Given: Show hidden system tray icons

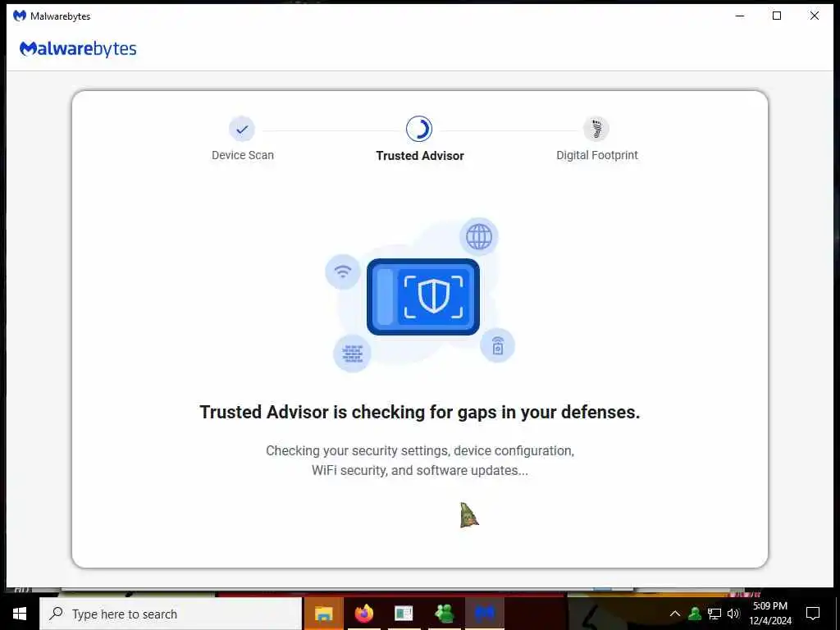Looking at the screenshot, I should click(675, 614).
